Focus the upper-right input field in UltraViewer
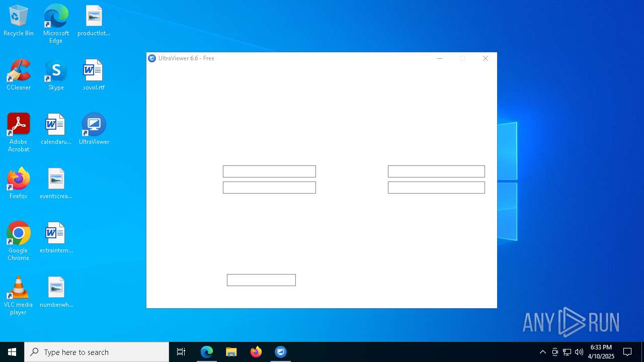Image resolution: width=644 pixels, height=362 pixels. [x=436, y=171]
